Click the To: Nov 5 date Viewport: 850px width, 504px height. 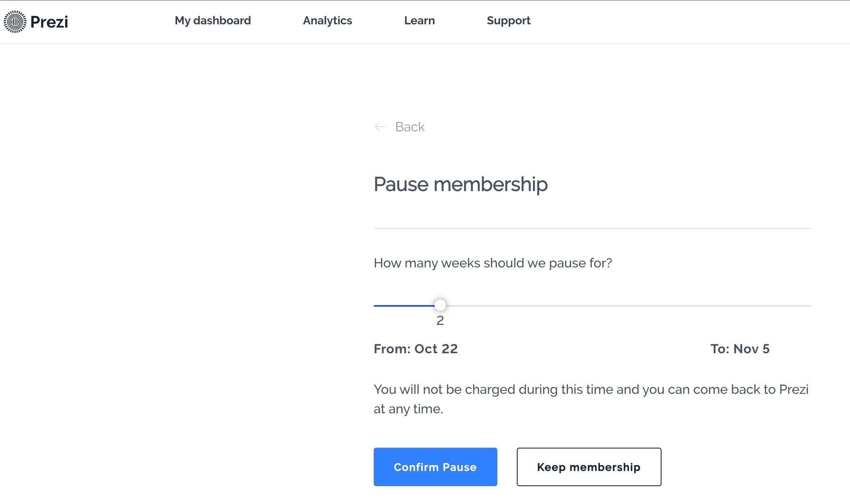point(740,349)
